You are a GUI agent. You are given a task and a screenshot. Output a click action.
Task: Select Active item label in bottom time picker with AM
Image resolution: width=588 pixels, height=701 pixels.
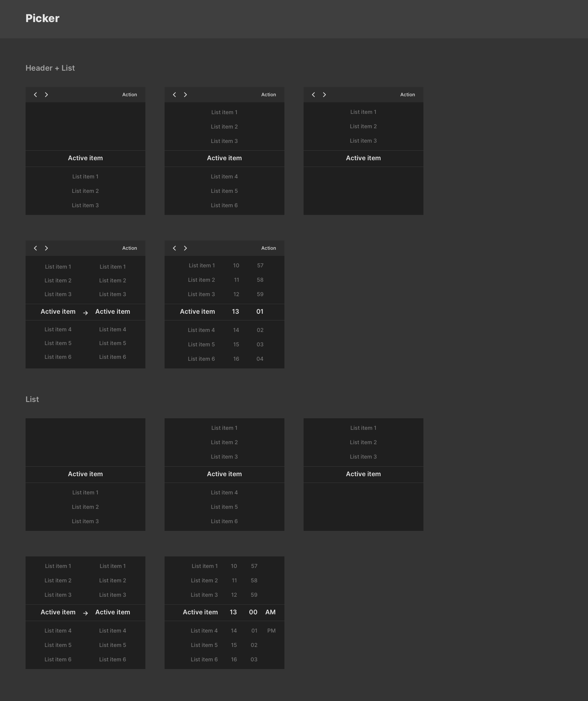tap(200, 612)
